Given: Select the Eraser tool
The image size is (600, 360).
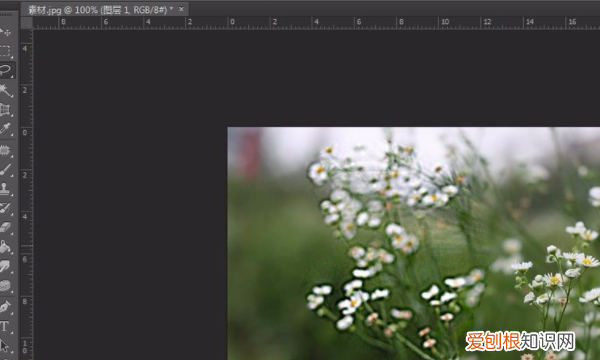Looking at the screenshot, I should point(6,227).
